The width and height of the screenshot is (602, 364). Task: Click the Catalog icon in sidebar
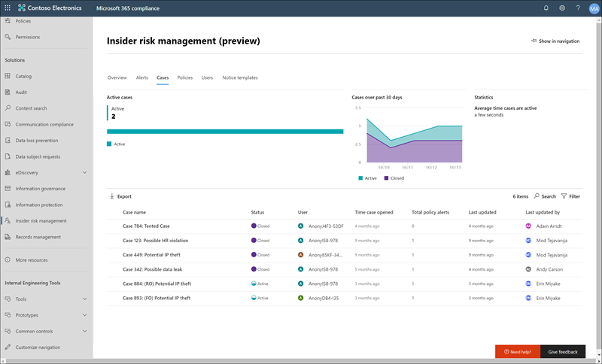coord(8,76)
